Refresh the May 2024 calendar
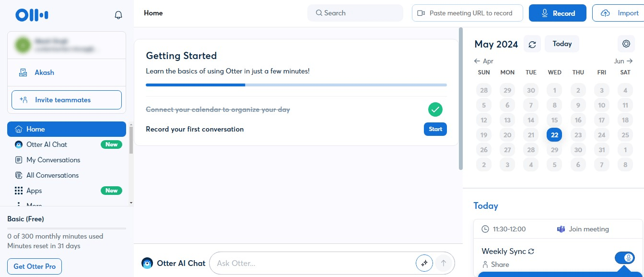Viewport: 644px width, 277px height. (532, 44)
